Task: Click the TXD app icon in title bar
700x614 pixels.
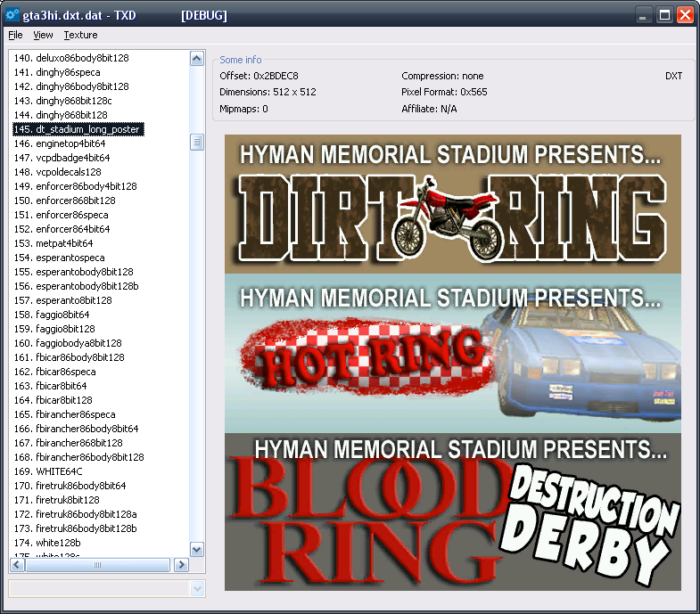Action: 12,15
